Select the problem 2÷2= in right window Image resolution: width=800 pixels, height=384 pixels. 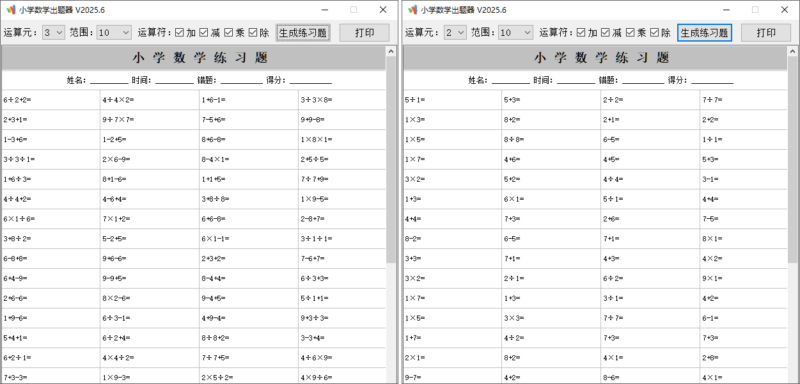point(613,100)
